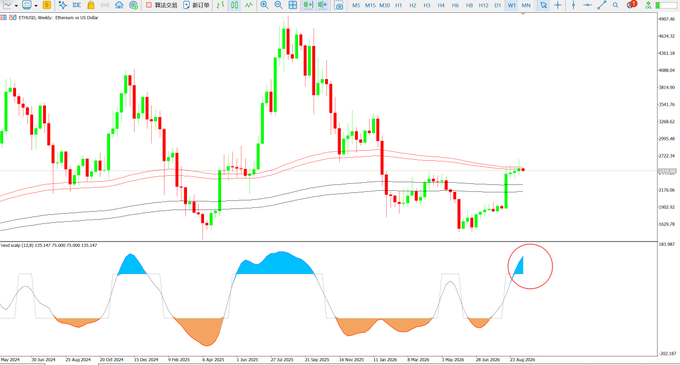Click the red table icon beside ETHUSD title

point(3,17)
